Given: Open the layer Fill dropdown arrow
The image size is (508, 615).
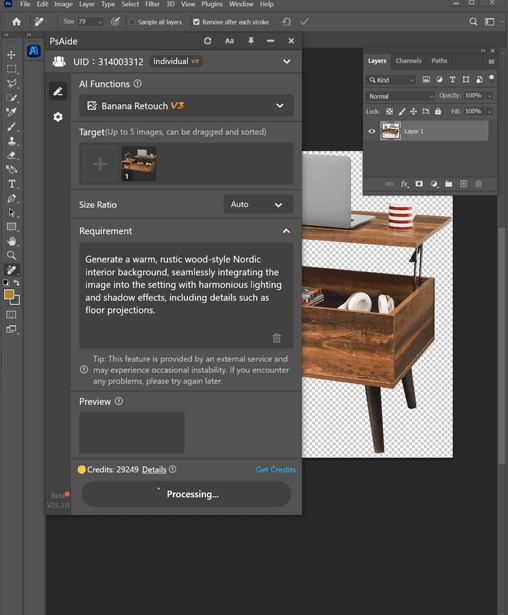Looking at the screenshot, I should [x=489, y=112].
